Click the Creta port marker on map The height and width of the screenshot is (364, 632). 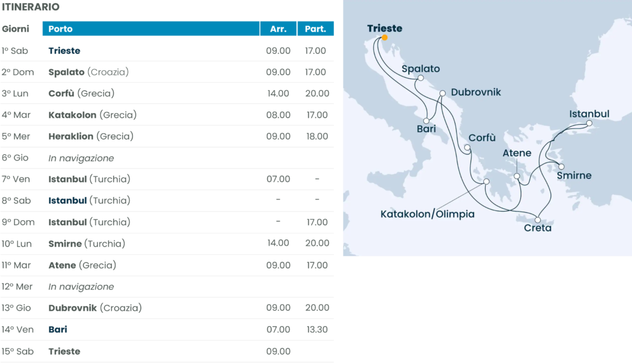tap(538, 220)
